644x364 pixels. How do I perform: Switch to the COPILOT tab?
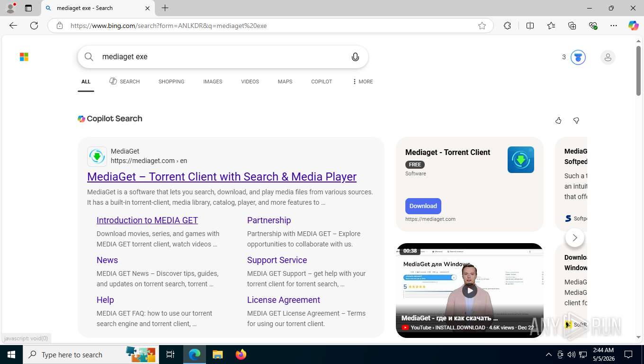[x=322, y=82]
